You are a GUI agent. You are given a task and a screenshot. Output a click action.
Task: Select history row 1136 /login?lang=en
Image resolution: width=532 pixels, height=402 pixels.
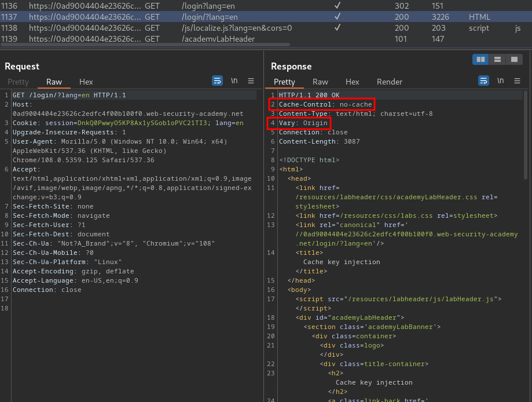(x=266, y=6)
